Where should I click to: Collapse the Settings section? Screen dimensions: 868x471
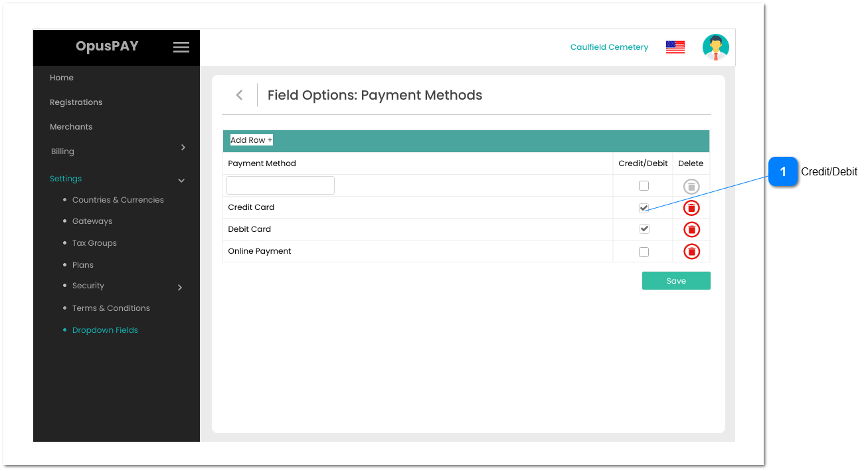(65, 178)
